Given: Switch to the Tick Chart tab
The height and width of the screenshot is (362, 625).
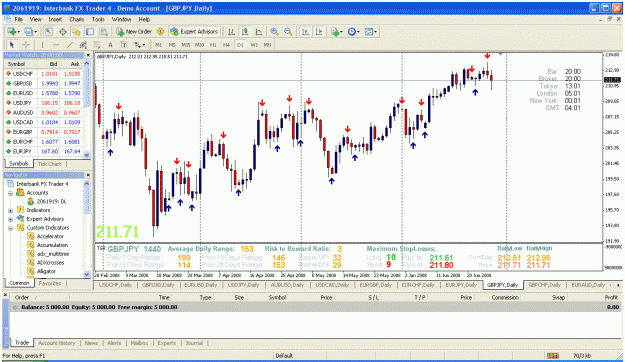Looking at the screenshot, I should (49, 164).
